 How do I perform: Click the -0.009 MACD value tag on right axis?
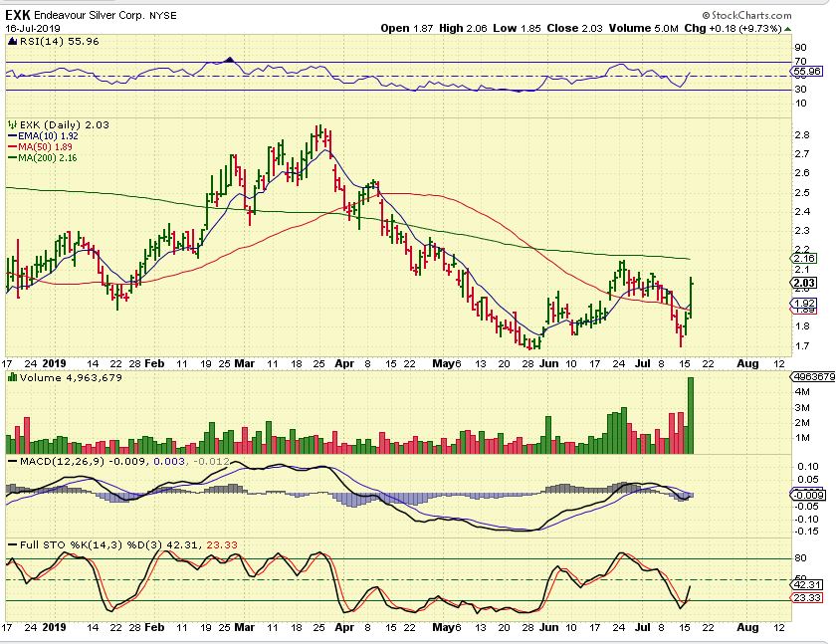coord(809,495)
